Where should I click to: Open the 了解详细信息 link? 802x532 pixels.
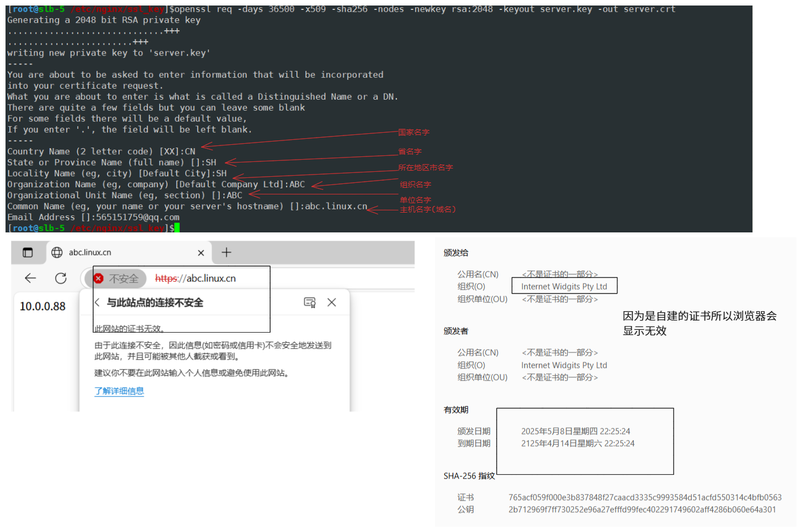119,391
